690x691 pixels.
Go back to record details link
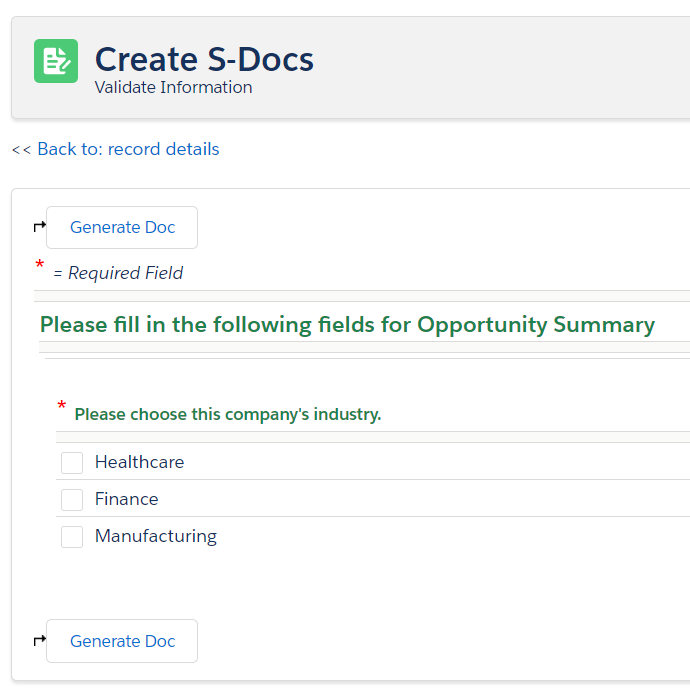[x=128, y=149]
